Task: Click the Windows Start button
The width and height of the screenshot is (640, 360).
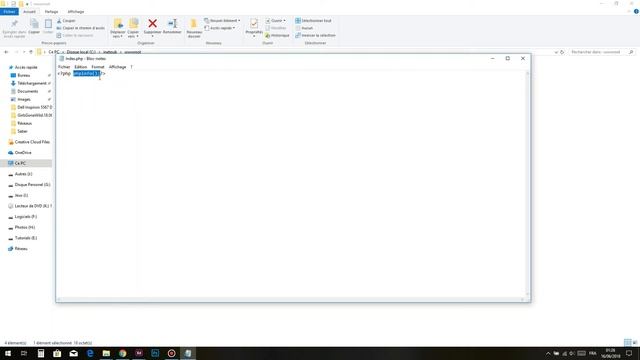Action: [8, 353]
